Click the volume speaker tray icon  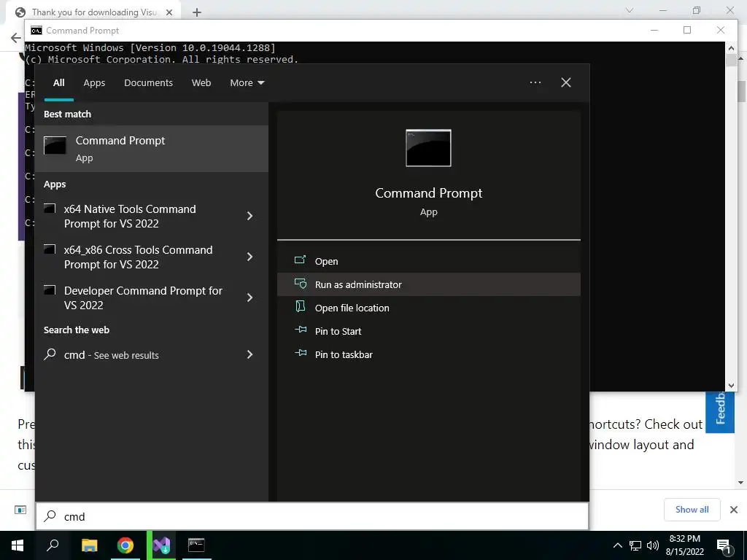[x=653, y=545]
